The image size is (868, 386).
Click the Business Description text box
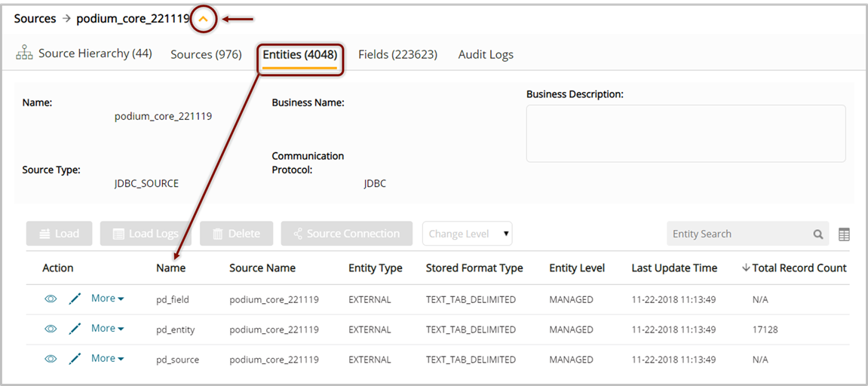(x=686, y=133)
